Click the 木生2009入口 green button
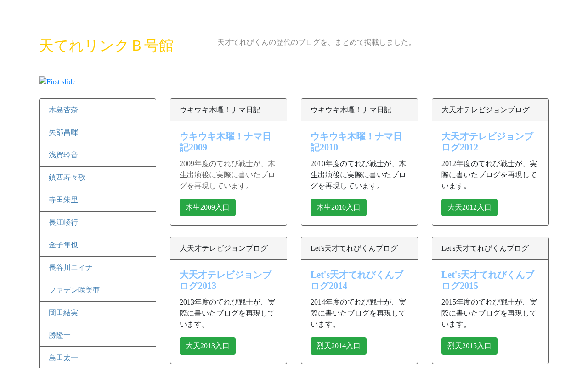The image size is (588, 368). click(208, 207)
